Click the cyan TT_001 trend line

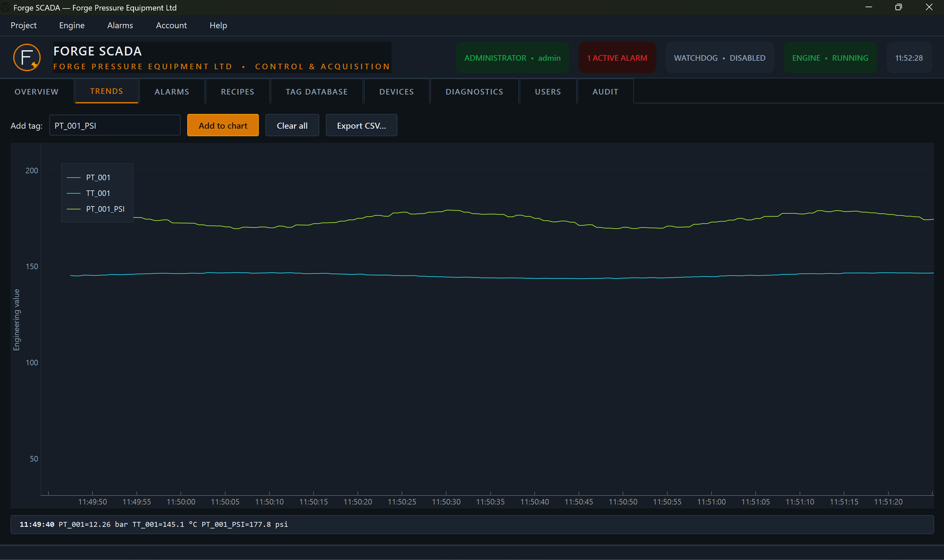pos(491,278)
